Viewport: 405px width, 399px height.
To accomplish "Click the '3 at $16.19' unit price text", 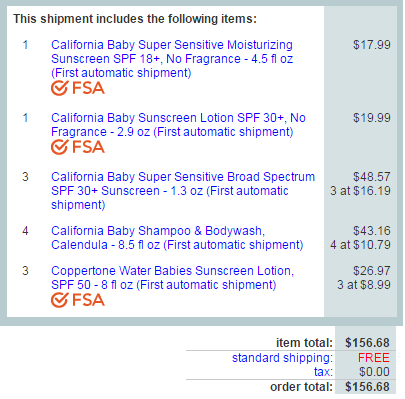I will tap(360, 191).
